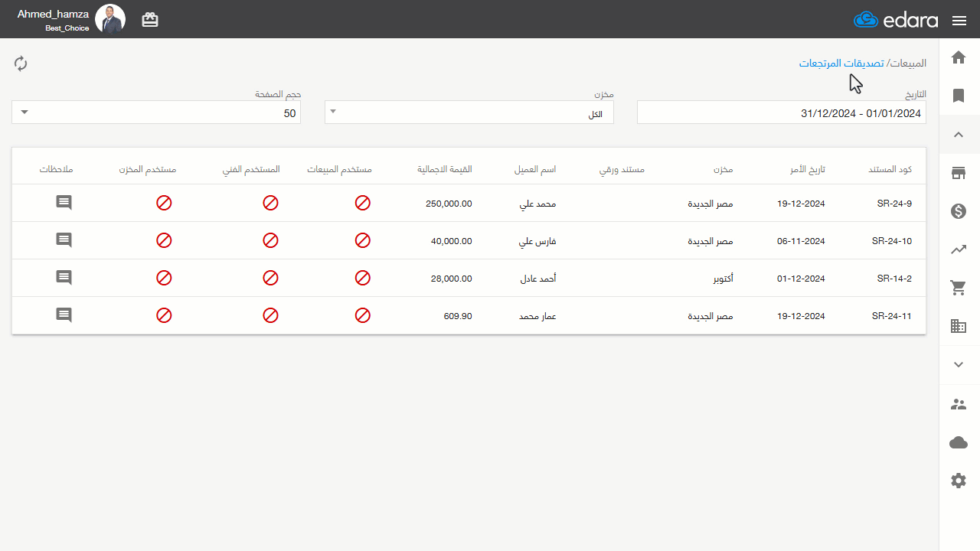The height and width of the screenshot is (551, 980).
Task: Sort by كود المستند column header
Action: [890, 169]
